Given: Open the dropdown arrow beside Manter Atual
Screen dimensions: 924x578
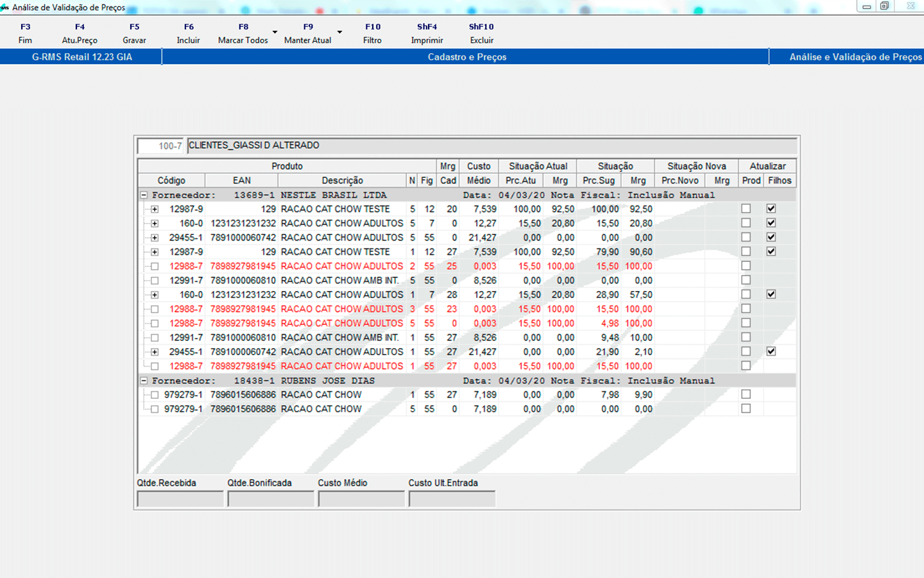Looking at the screenshot, I should (339, 32).
